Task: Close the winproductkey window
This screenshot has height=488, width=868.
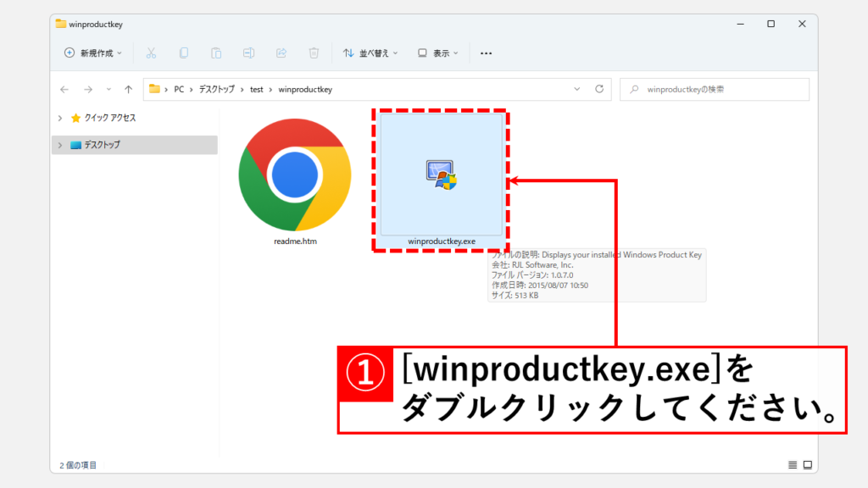Action: pos(802,24)
